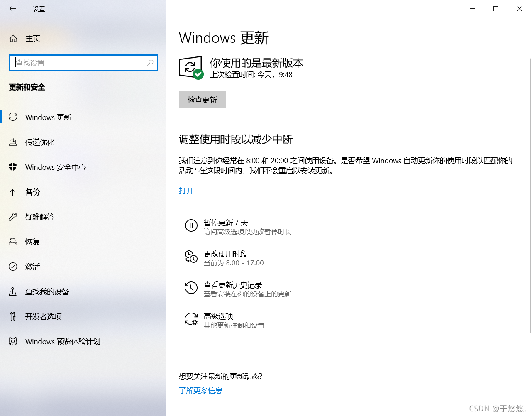Viewport: 532px width, 416px height.
Task: Open Windows 预览体验计划 page
Action: point(83,341)
